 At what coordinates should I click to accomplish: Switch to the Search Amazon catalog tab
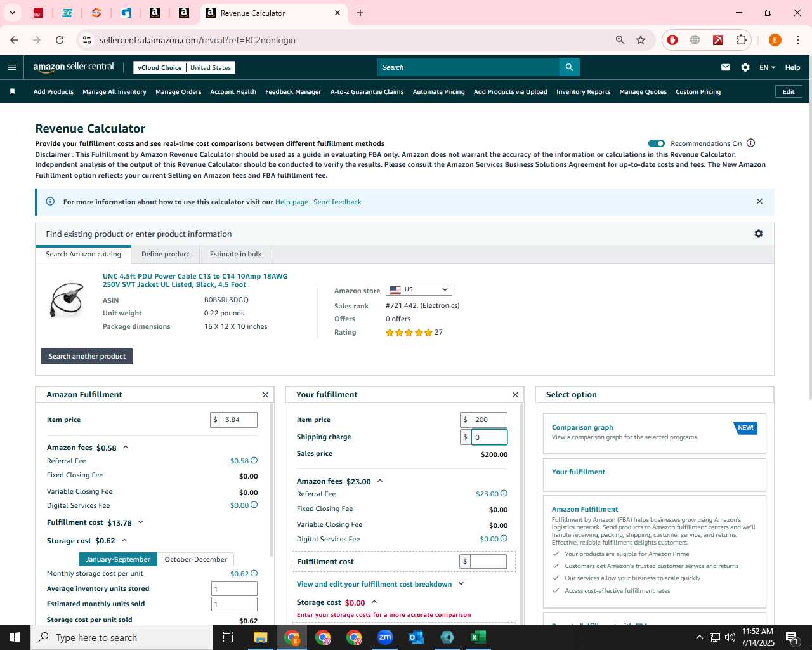point(83,254)
